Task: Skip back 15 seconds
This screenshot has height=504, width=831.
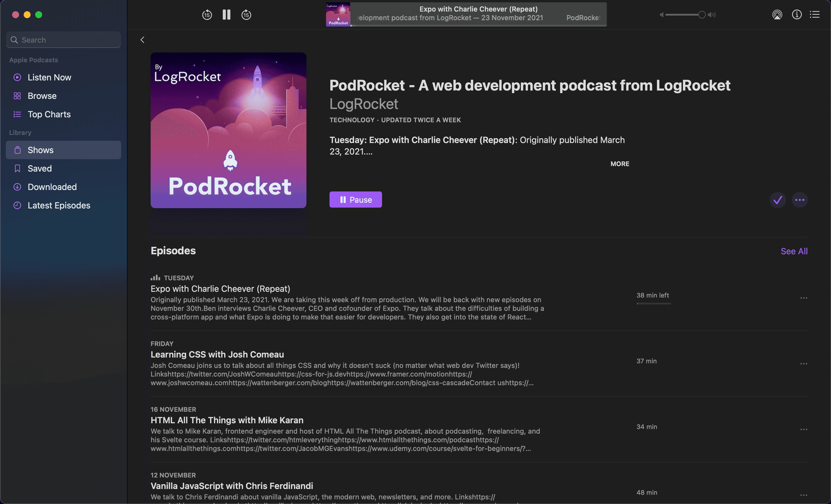Action: tap(207, 15)
